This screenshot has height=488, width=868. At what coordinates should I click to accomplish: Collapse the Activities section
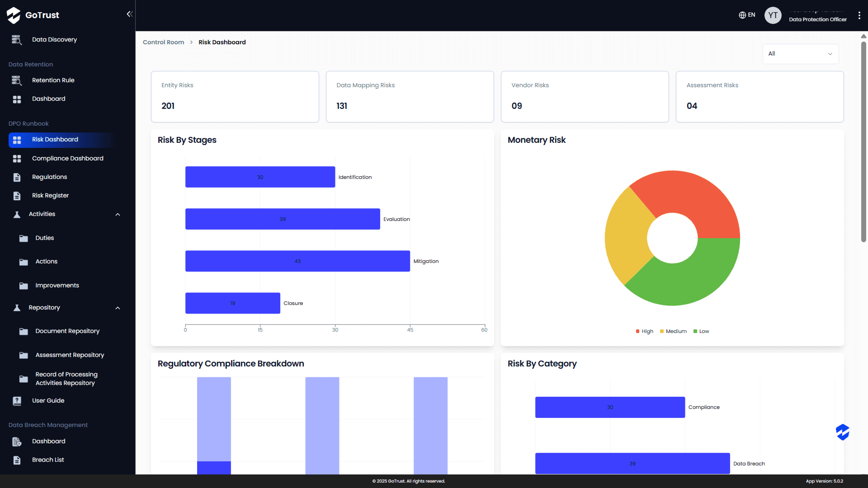click(118, 215)
